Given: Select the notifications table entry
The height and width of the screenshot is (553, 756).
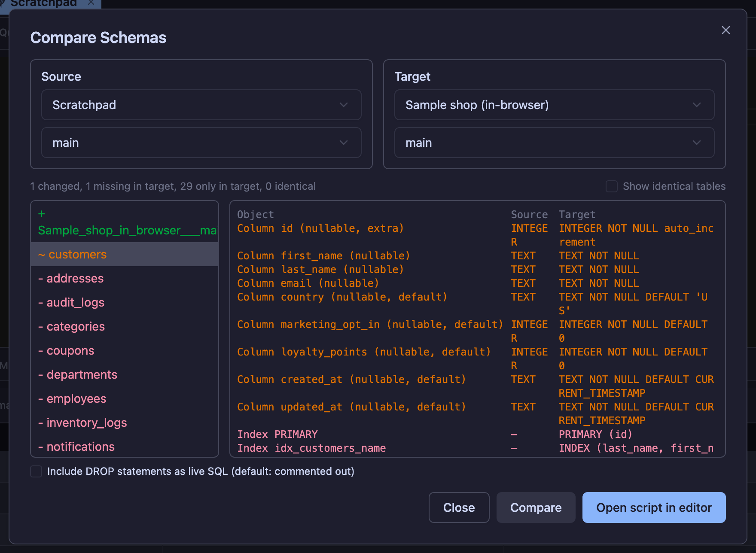Looking at the screenshot, I should click(125, 447).
